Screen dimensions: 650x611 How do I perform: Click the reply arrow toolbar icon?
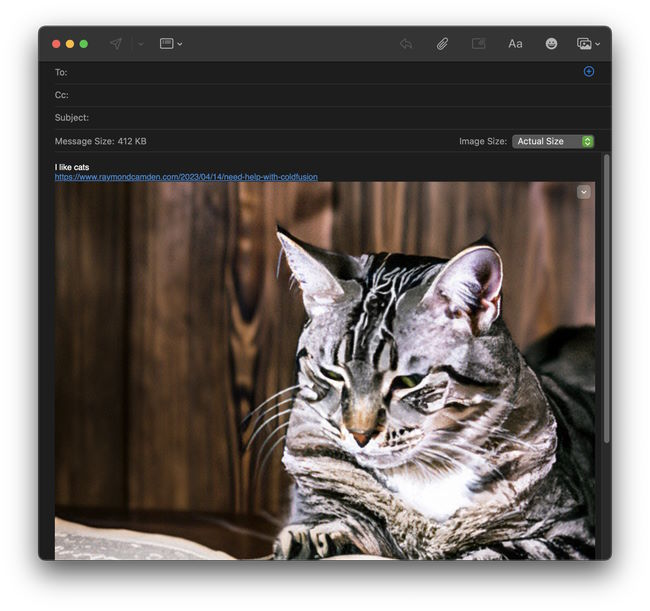405,44
